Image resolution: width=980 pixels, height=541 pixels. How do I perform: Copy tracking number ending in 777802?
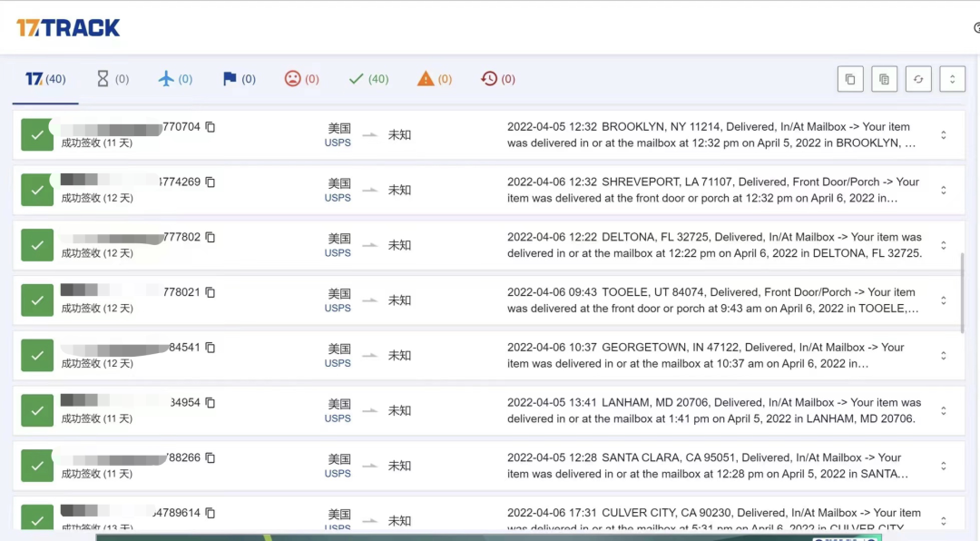[211, 237]
